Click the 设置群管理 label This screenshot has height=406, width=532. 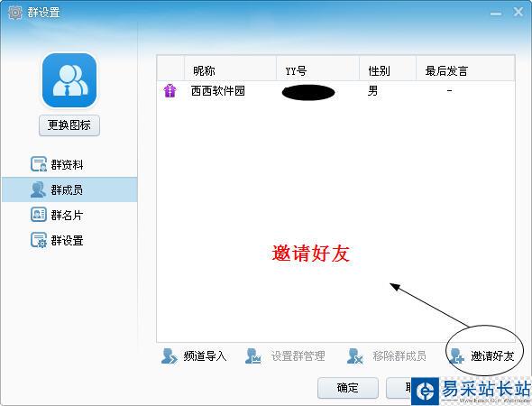pos(298,356)
